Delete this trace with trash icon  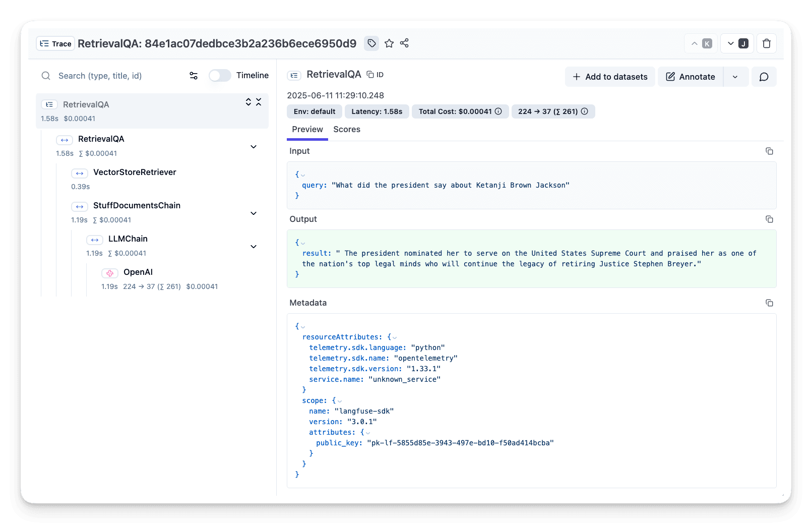(x=767, y=43)
